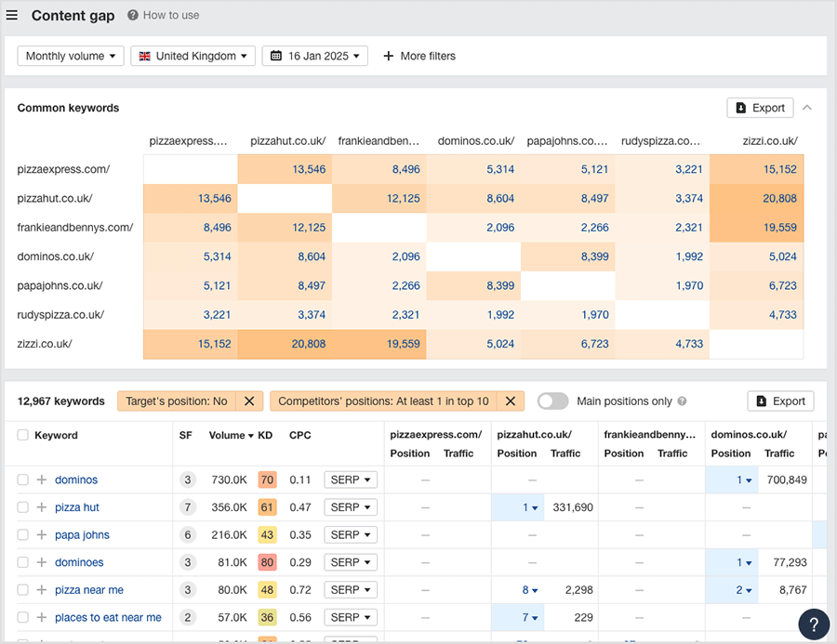Click the plus icon next to More filters
Image resolution: width=837 pixels, height=644 pixels.
click(389, 56)
